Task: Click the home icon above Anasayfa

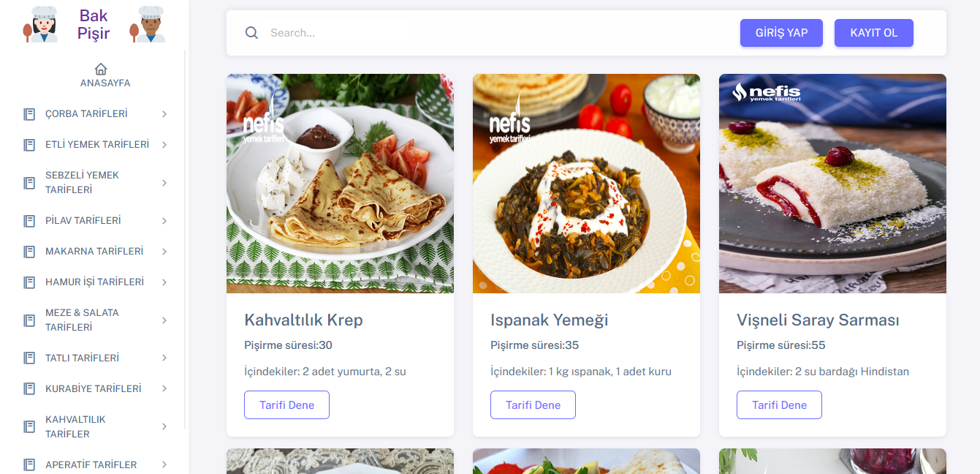Action: pyautogui.click(x=100, y=69)
